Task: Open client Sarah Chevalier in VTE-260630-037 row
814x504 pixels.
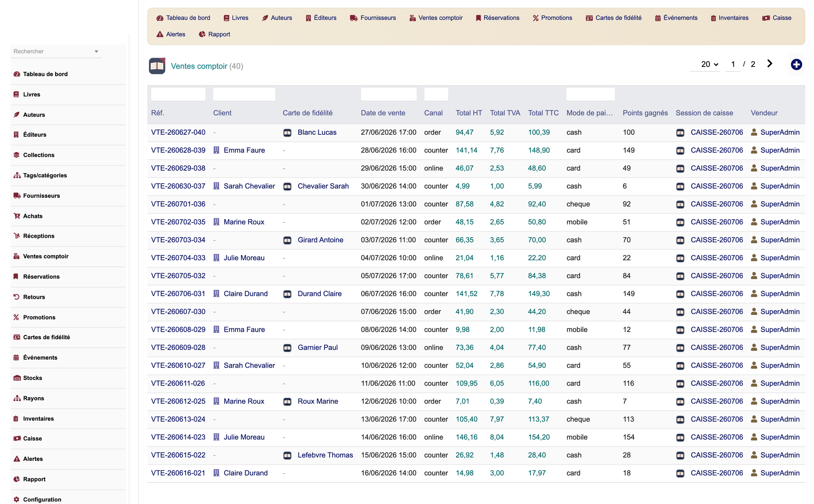Action: 249,186
